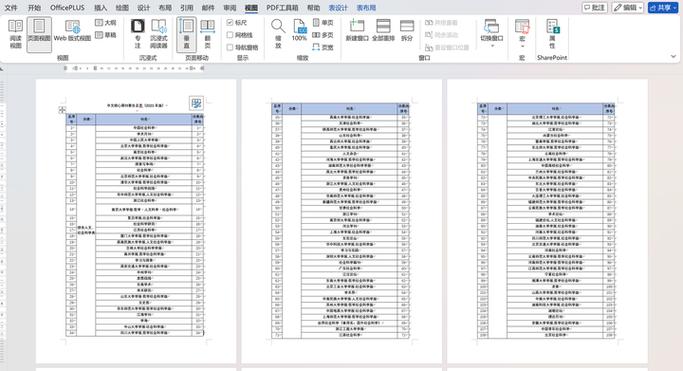Click the View tab (视图)
Screen dimensions: 683x371
(x=251, y=8)
